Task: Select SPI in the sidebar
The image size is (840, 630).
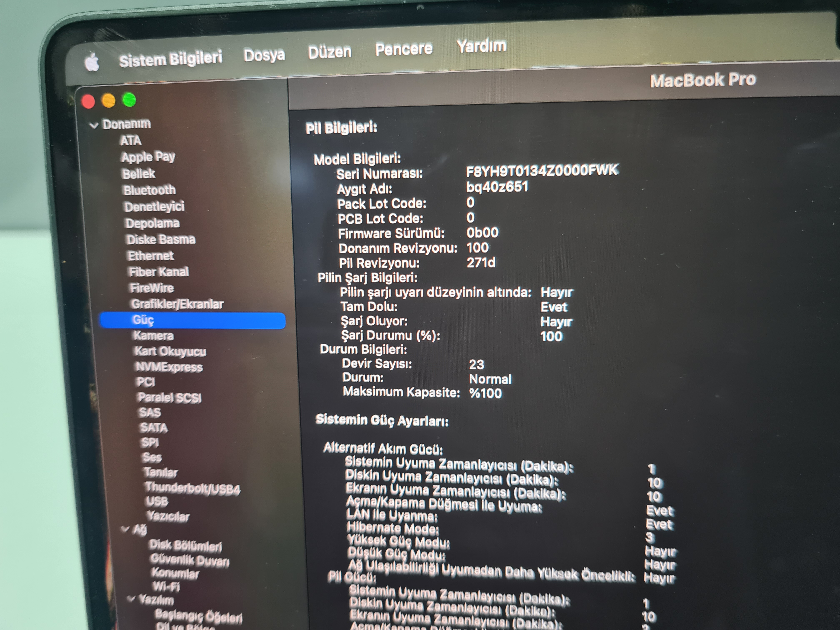Action: click(x=150, y=442)
